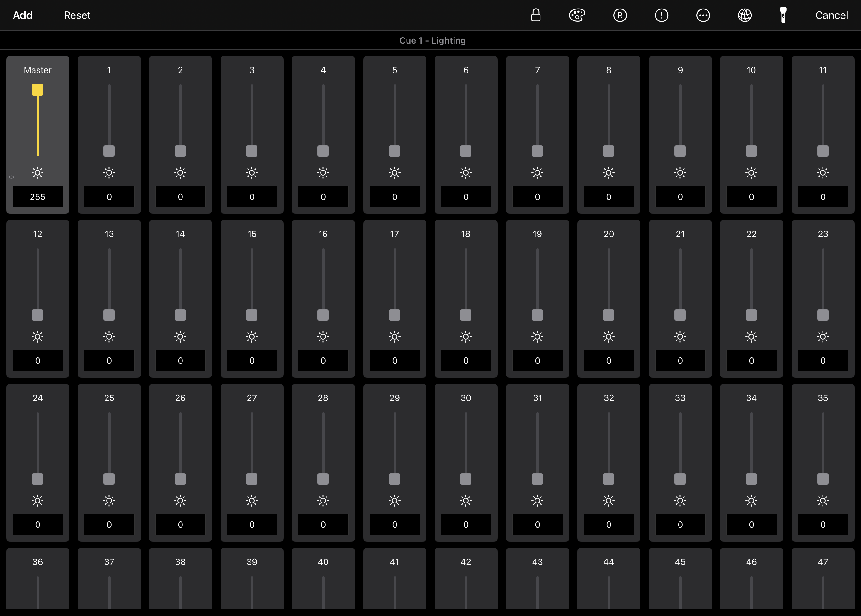Click the channel '38' label
This screenshot has width=861, height=616.
coord(181,562)
